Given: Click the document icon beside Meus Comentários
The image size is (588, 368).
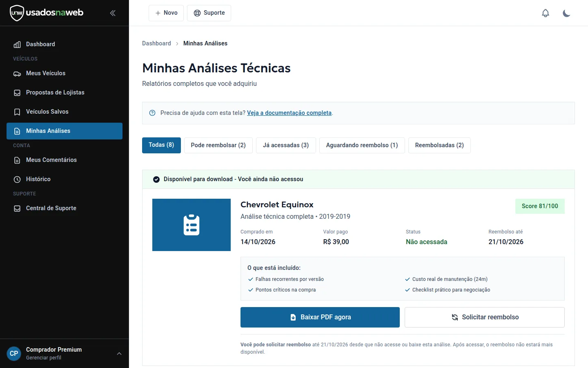Looking at the screenshot, I should (17, 160).
